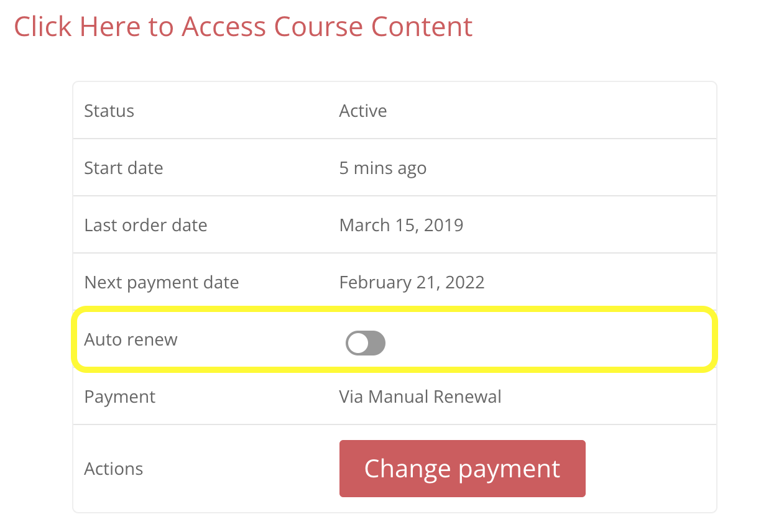Select the February 21, 2022 payment date
This screenshot has width=761, height=532.
pyautogui.click(x=412, y=283)
